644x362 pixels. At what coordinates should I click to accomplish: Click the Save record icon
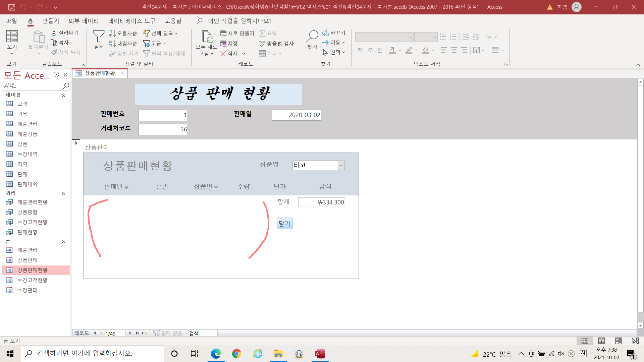tap(223, 44)
